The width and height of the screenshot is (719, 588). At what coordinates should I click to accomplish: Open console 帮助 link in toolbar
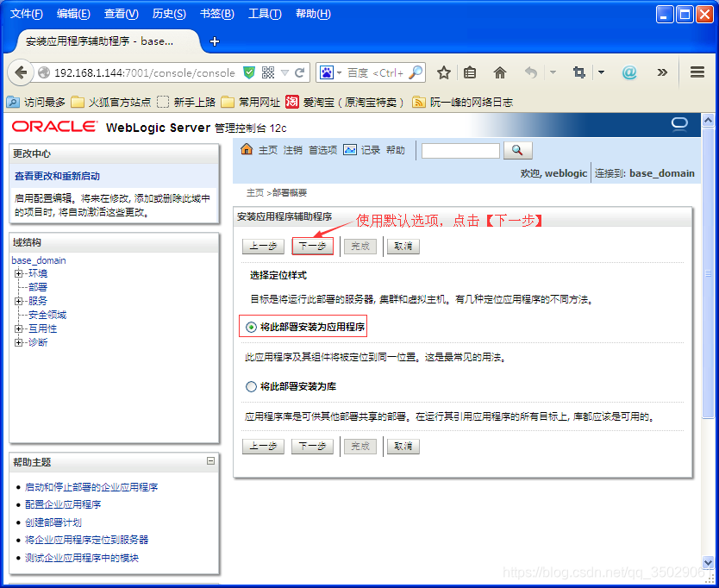(x=395, y=150)
